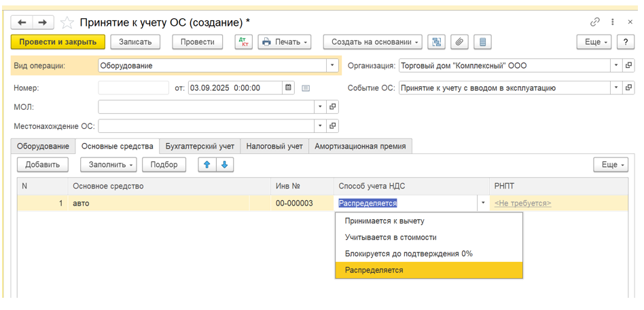Screen dimensions: 644x310
Task: Click the document structure icon in toolbar
Action: tap(436, 42)
